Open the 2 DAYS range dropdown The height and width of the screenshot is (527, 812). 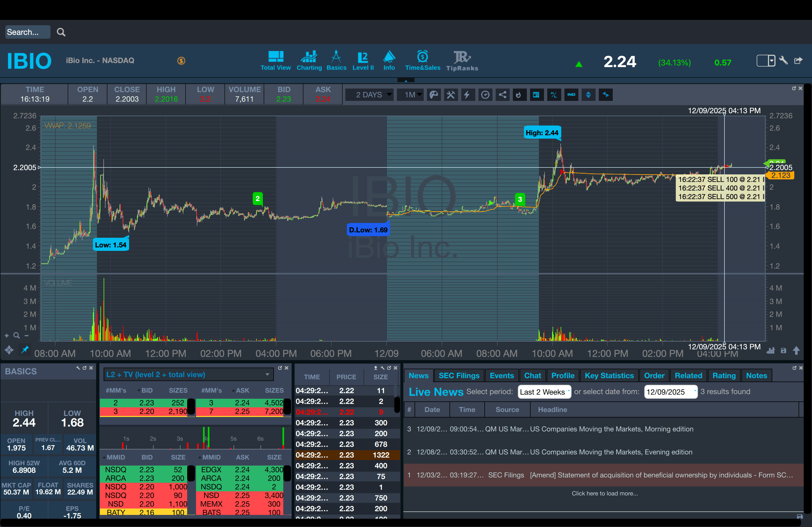coord(369,95)
